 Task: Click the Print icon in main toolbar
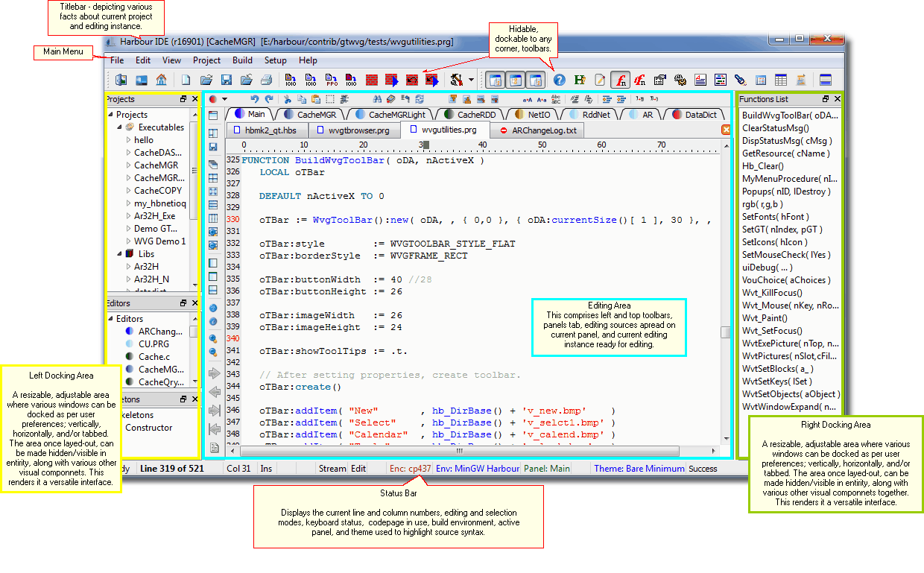[266, 80]
